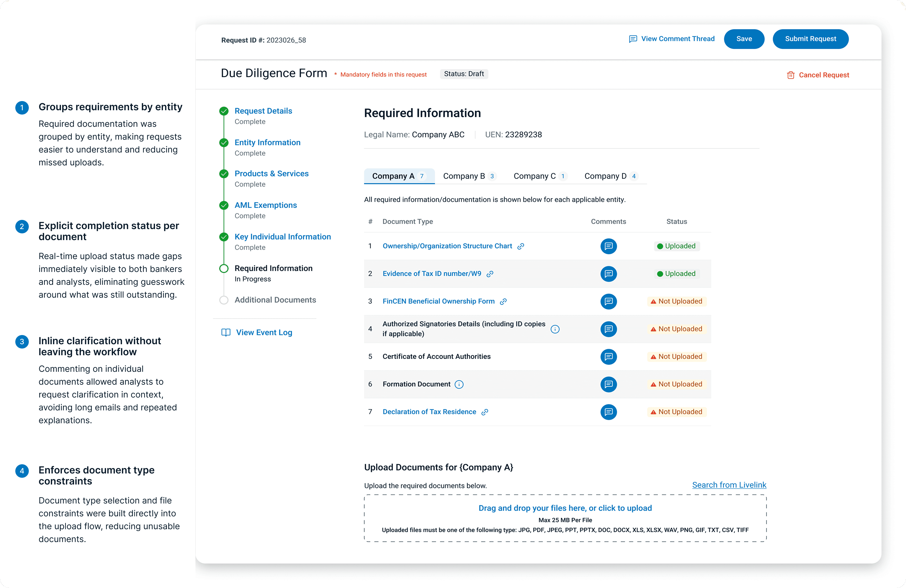Open comments on Declaration of Tax Residence
This screenshot has height=588, width=906.
(x=608, y=412)
